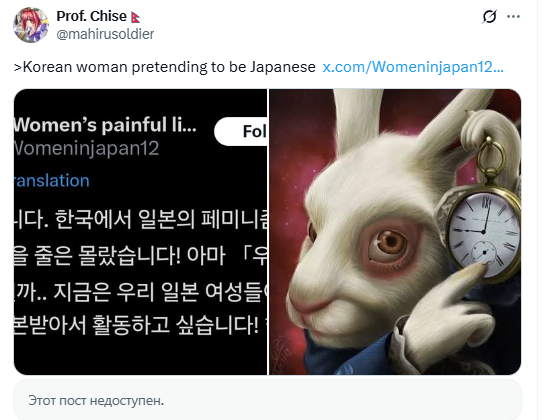Click the blue 'ranslation' text in the screenshot

[x=51, y=180]
